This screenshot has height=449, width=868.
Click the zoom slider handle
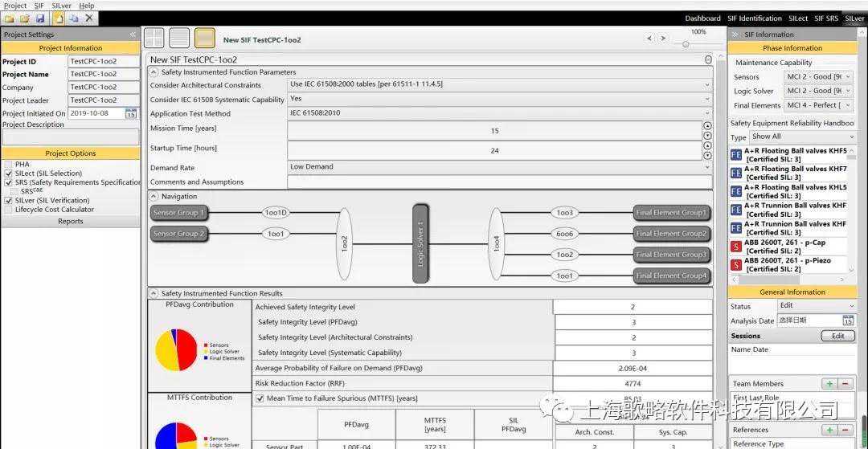(686, 44)
